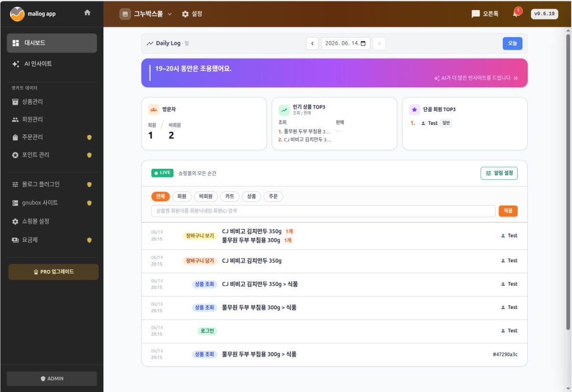The height and width of the screenshot is (392, 572).
Task: Open 주문관리 menu item
Action: pos(52,137)
